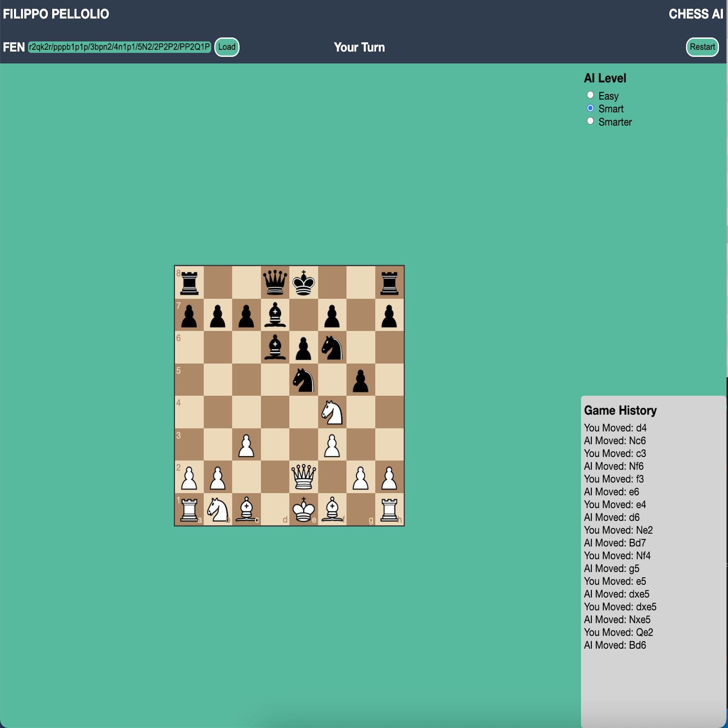Click 'AI Moved: Nxe5' history entry
The image size is (728, 728).
617,620
